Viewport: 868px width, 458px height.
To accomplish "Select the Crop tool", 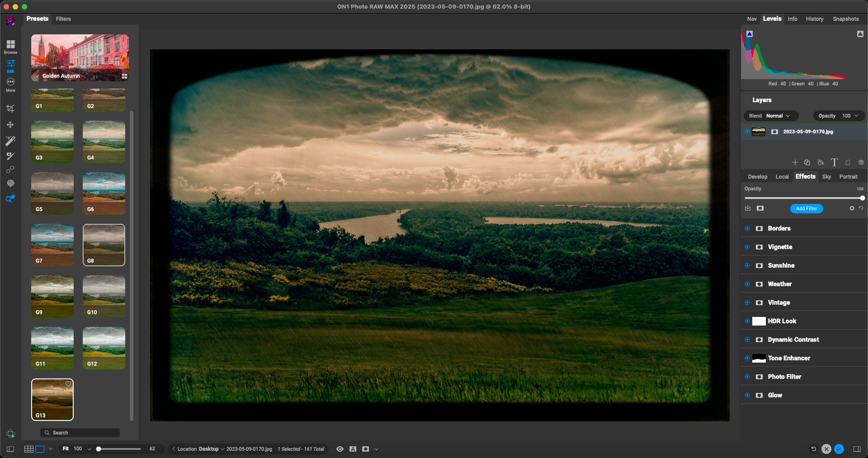I will coord(10,109).
